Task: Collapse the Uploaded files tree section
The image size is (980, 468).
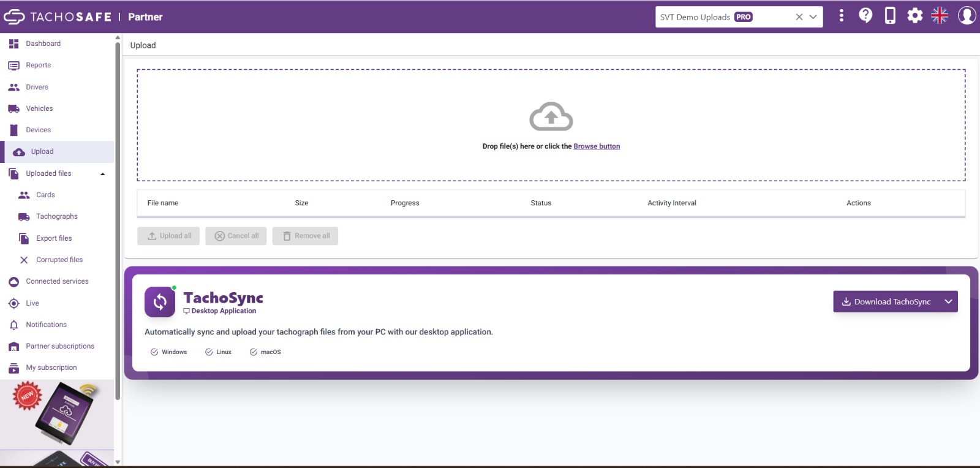Action: (x=102, y=174)
